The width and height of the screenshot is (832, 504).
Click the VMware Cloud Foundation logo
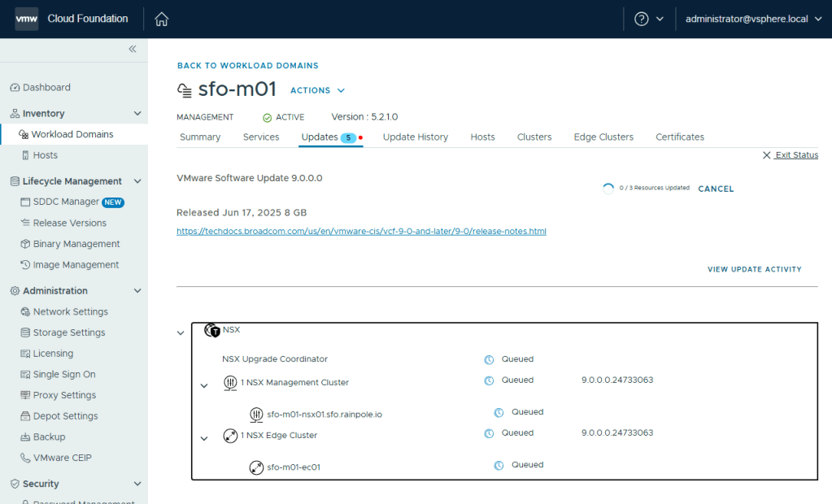tap(27, 19)
